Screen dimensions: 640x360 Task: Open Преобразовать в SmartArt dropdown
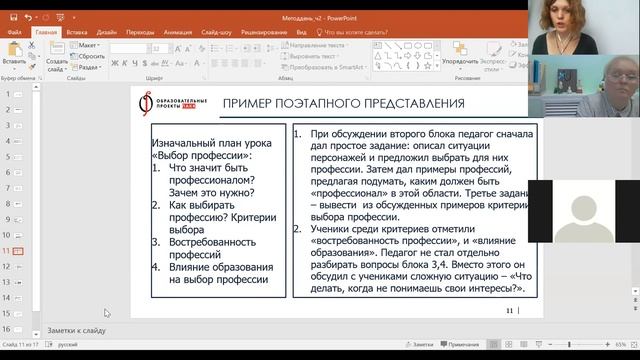tap(325, 67)
